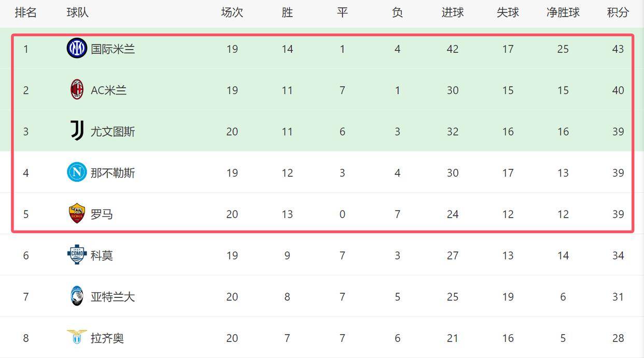Screen dimensions: 644x358
Task: Click the Como club logo
Action: [x=77, y=255]
